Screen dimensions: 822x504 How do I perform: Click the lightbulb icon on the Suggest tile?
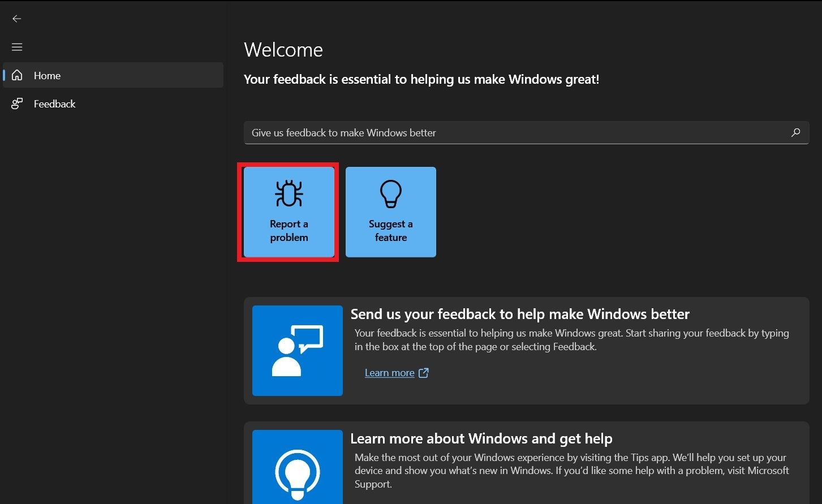tap(391, 193)
